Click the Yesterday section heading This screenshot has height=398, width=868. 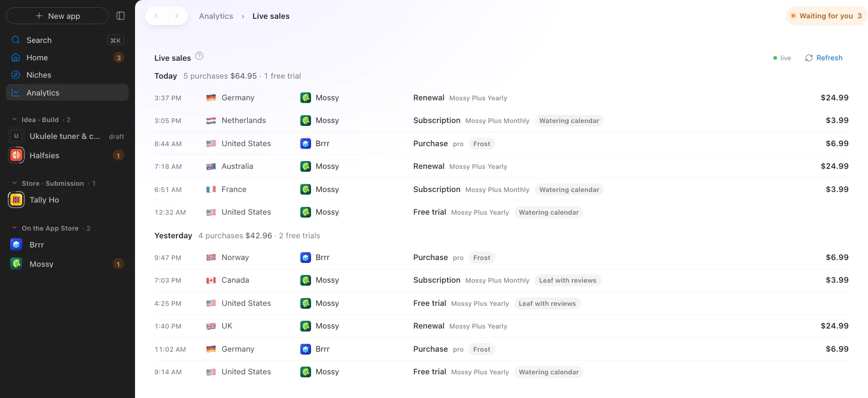(173, 235)
